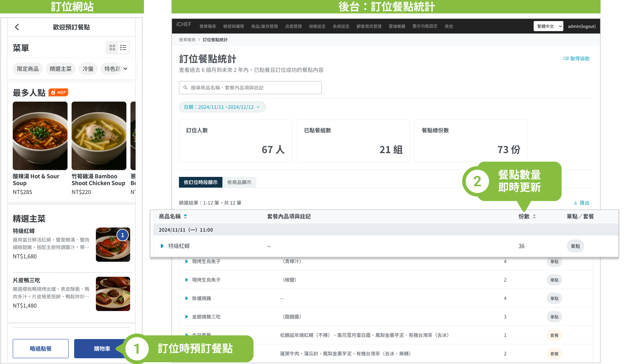The width and height of the screenshot is (627, 364).
Task: Switch menu to list view
Action: pos(123,47)
